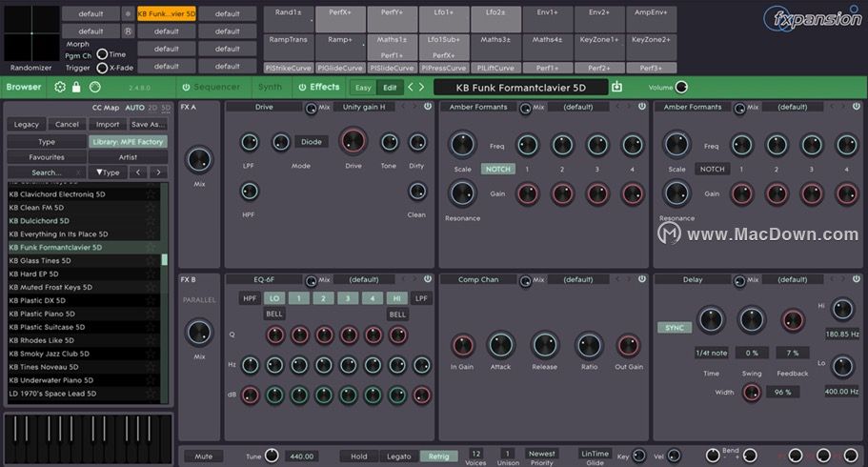Toggle NOTCH on left Amber Formants
Image resolution: width=868 pixels, height=467 pixels.
497,169
